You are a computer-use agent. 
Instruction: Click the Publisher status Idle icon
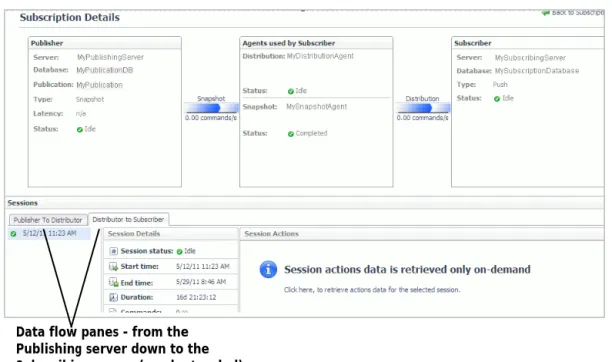point(80,130)
